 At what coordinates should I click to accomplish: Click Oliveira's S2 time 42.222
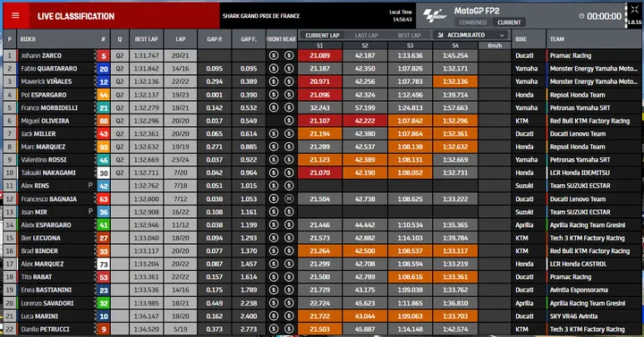[x=365, y=121]
